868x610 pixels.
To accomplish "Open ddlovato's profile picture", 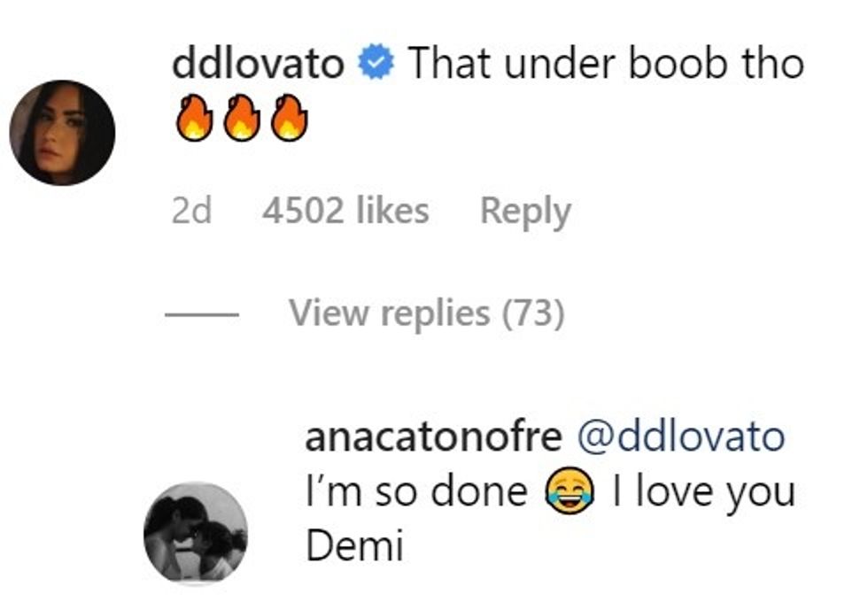I will click(62, 133).
